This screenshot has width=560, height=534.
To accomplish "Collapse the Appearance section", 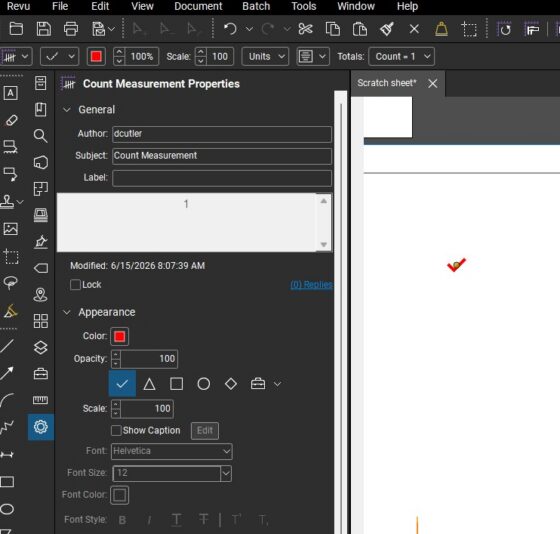I will click(67, 312).
